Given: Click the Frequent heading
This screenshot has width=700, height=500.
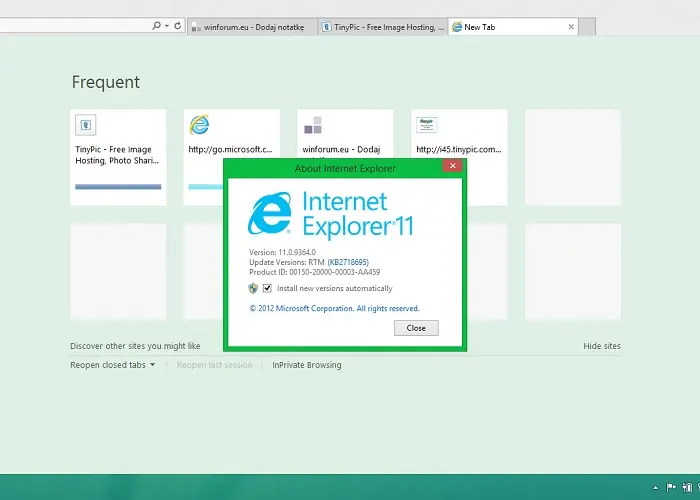Looking at the screenshot, I should click(106, 82).
